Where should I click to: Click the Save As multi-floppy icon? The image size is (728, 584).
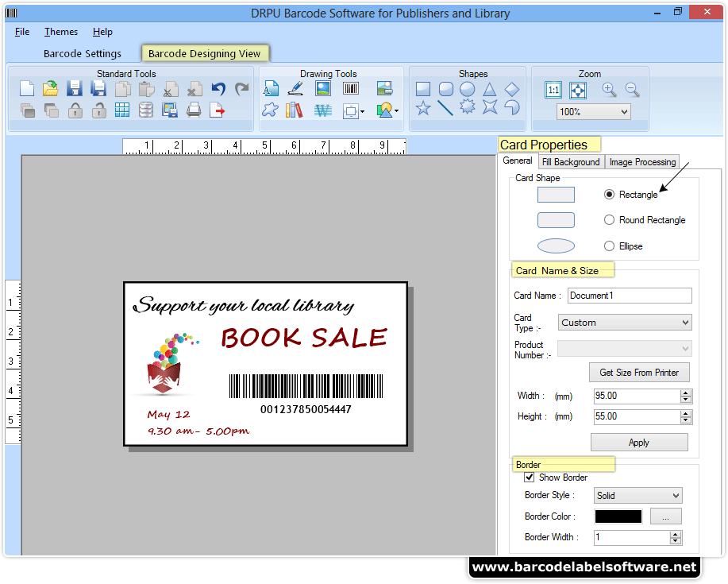[x=98, y=88]
